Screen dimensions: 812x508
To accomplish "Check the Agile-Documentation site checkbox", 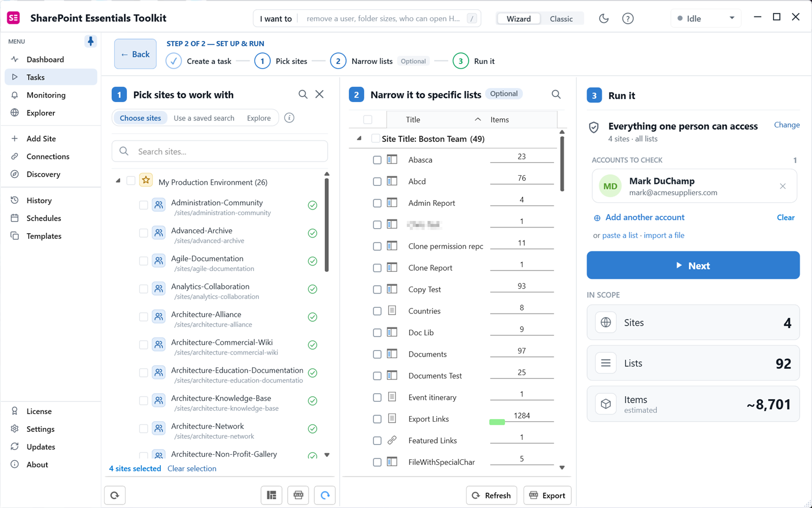I will pos(144,261).
